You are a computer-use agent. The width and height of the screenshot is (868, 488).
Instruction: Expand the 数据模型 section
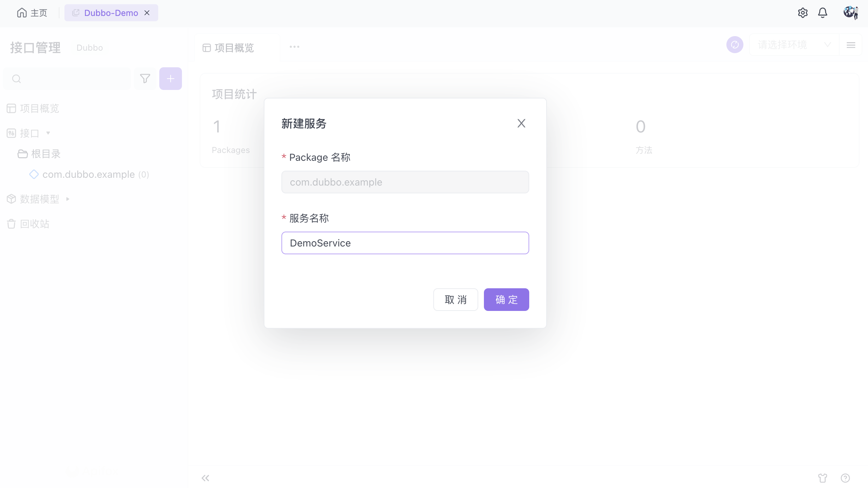(68, 199)
